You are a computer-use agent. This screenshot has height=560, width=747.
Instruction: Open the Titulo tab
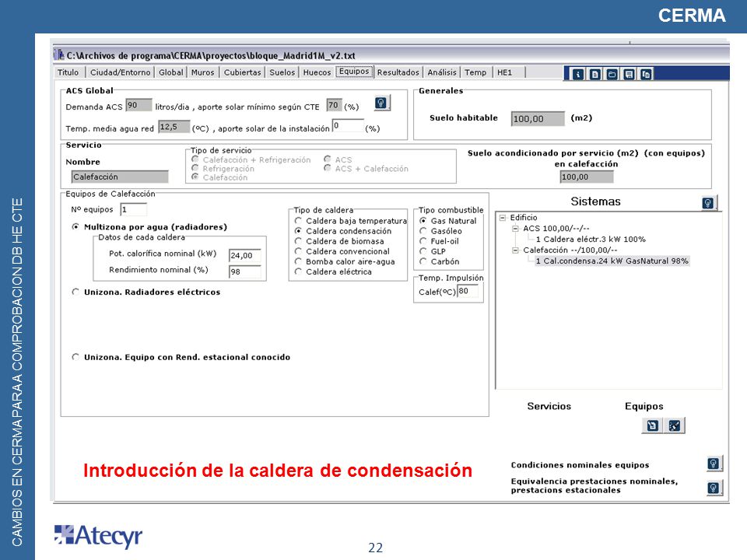click(68, 72)
